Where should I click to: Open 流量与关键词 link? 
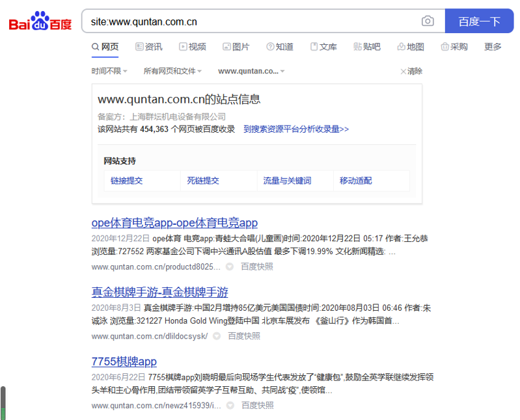pos(287,181)
